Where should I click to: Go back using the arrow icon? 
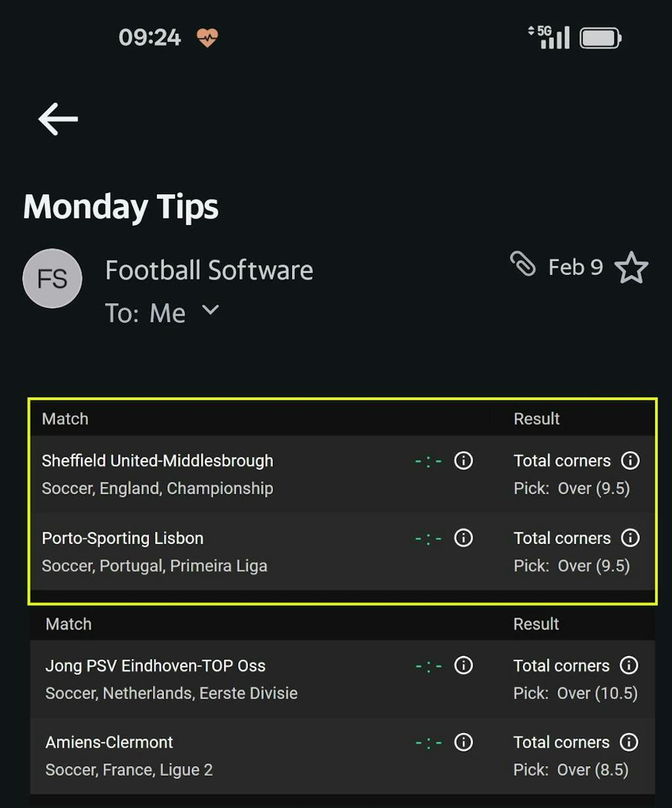(x=58, y=119)
